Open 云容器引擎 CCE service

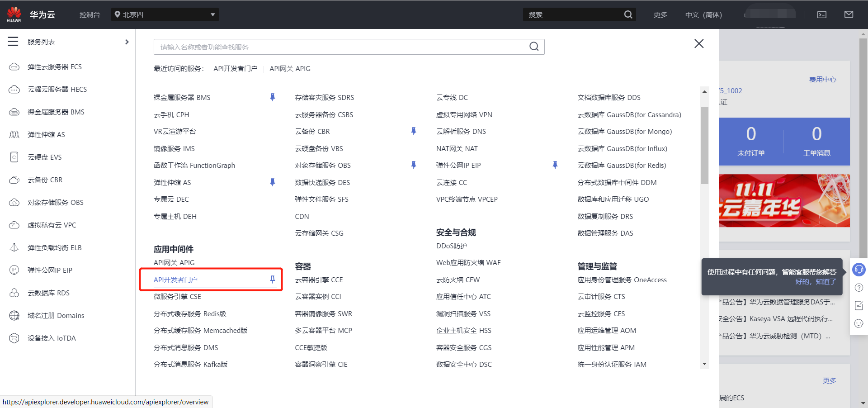pos(319,280)
